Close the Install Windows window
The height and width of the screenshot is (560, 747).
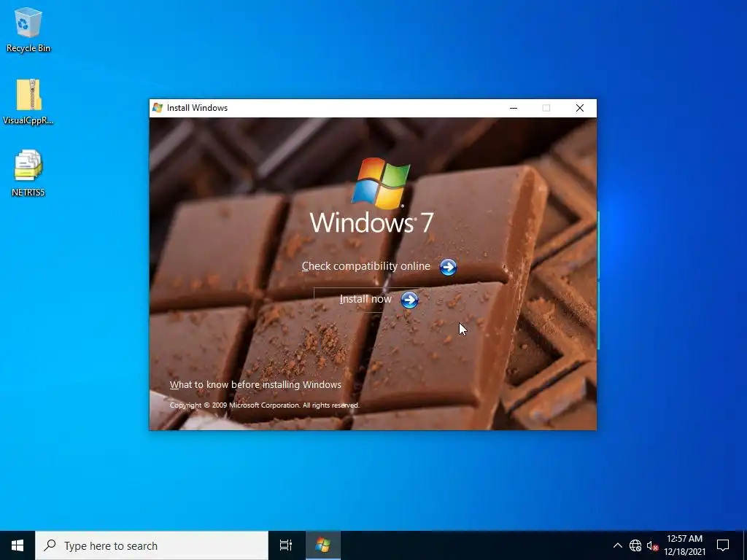click(x=580, y=108)
